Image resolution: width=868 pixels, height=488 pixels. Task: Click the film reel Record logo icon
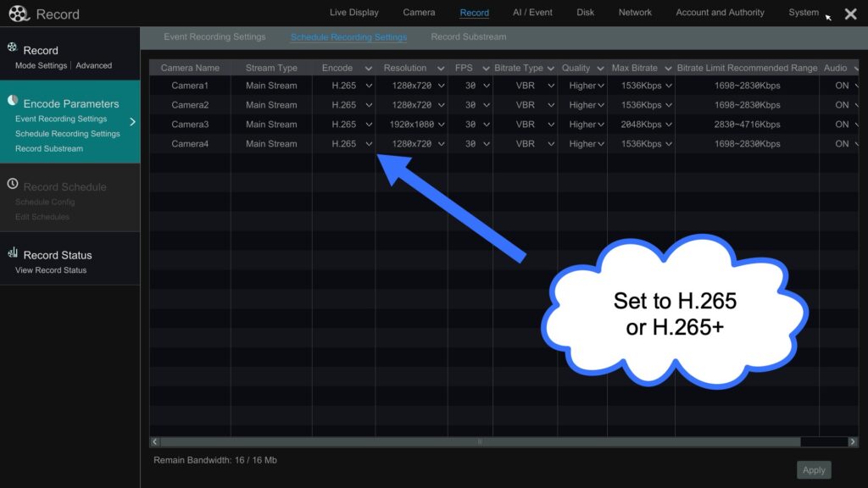[19, 14]
